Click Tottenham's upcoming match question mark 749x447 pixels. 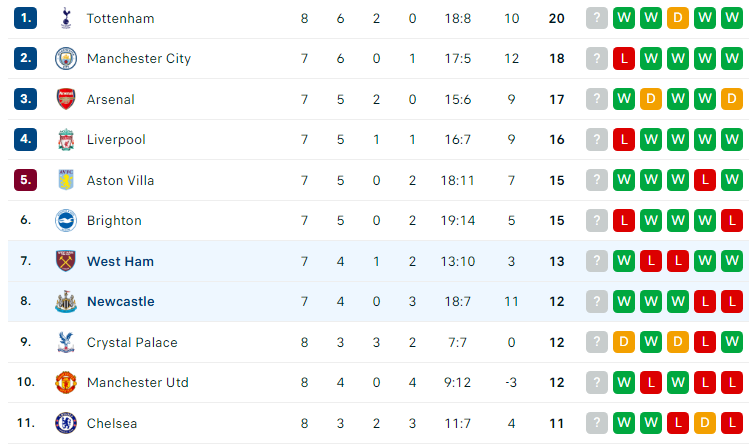coord(597,18)
